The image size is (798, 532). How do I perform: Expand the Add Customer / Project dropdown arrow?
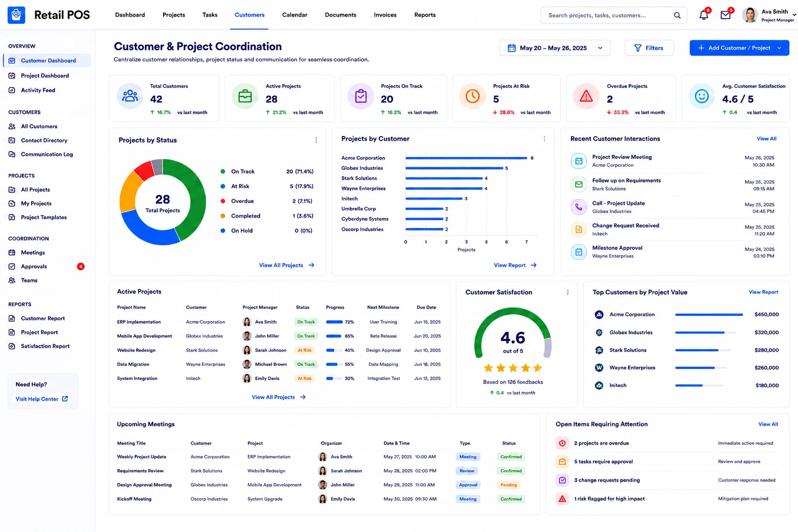[779, 48]
